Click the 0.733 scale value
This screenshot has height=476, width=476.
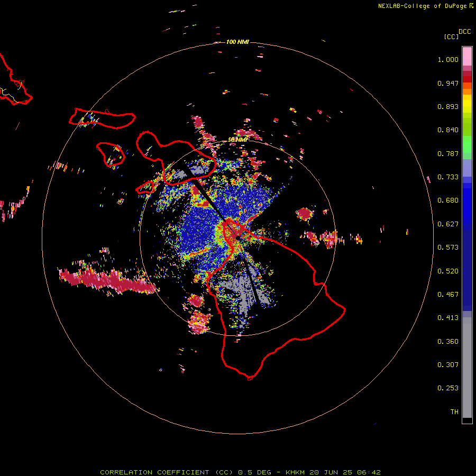tap(448, 177)
